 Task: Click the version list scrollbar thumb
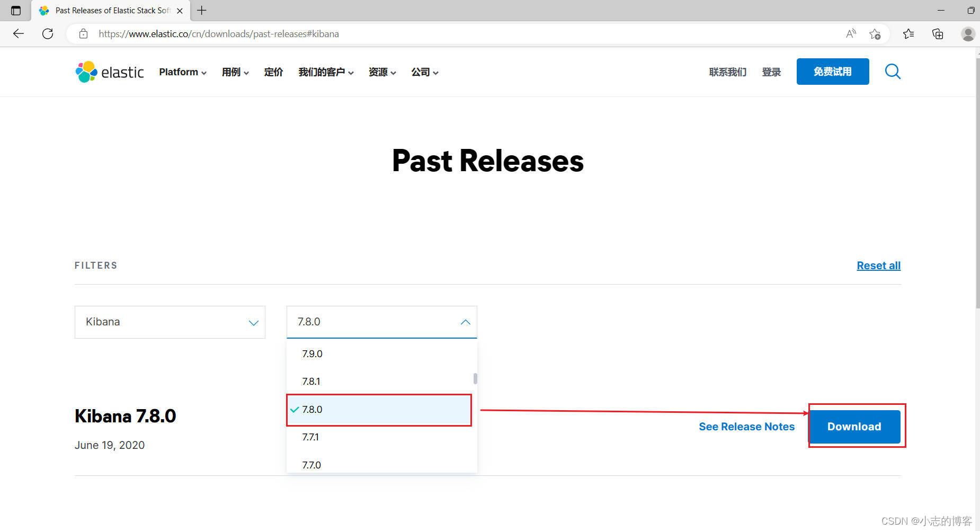[x=475, y=378]
